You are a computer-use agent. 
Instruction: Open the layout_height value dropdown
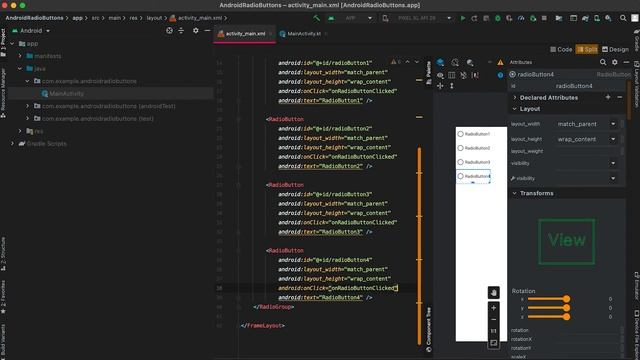613,139
